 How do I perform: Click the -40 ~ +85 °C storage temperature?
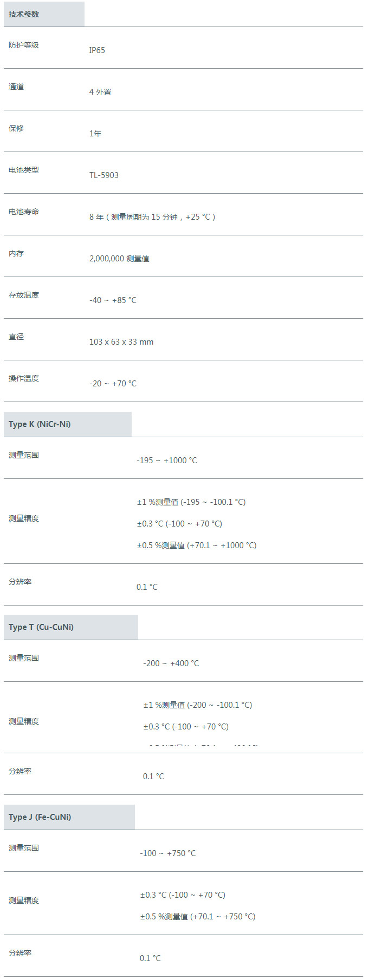[x=113, y=300]
